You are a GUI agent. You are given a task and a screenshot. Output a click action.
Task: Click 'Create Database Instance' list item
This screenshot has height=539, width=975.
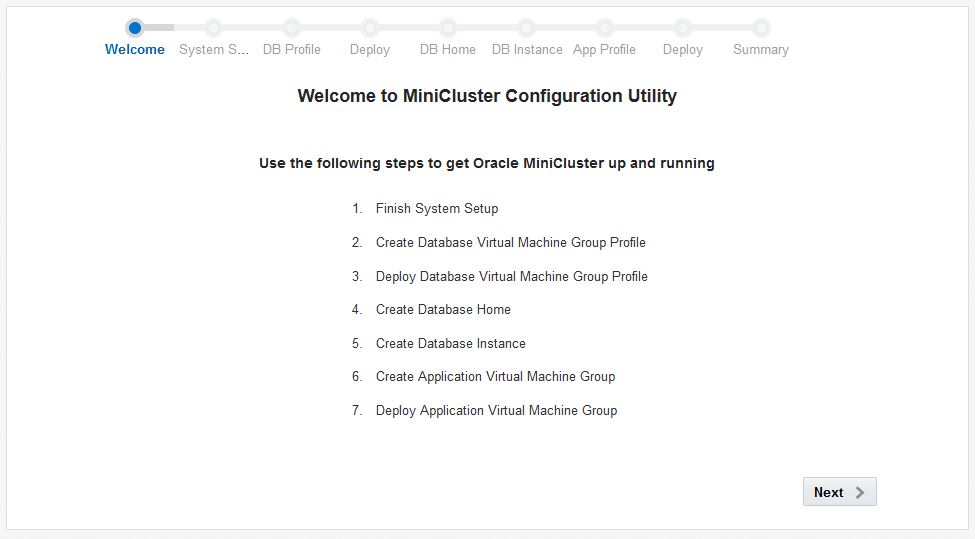(x=450, y=344)
